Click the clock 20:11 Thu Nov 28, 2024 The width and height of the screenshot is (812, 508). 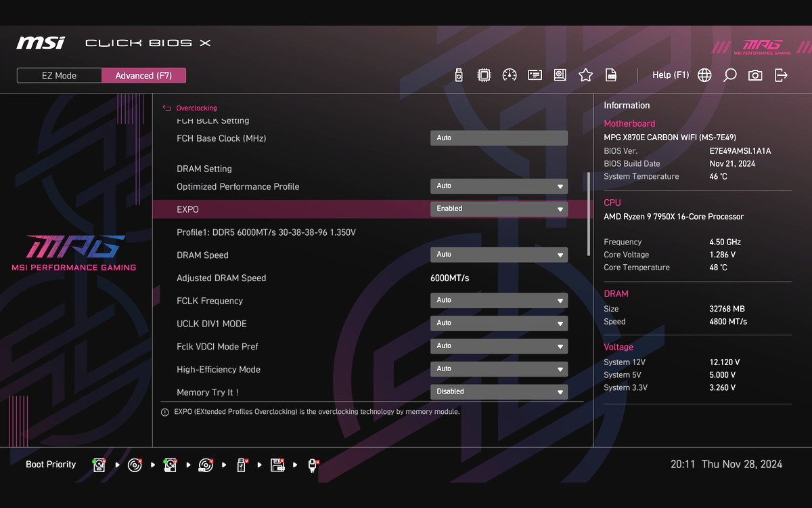pos(727,465)
